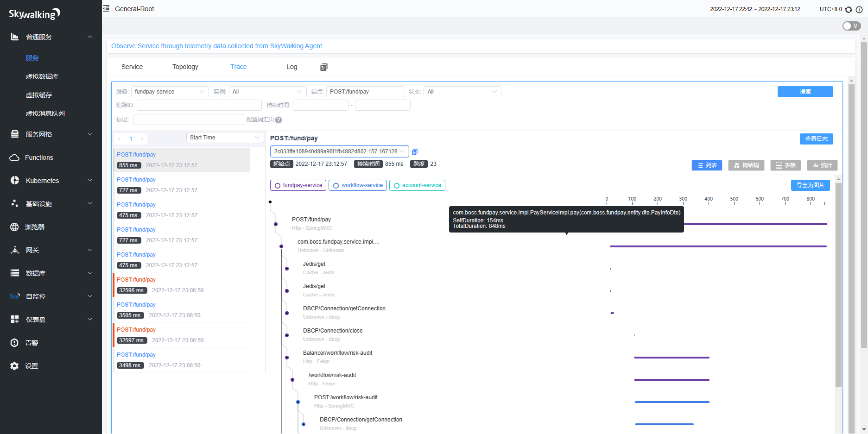
Task: Click the POST:/workflow/risk-audit span
Action: tap(346, 397)
